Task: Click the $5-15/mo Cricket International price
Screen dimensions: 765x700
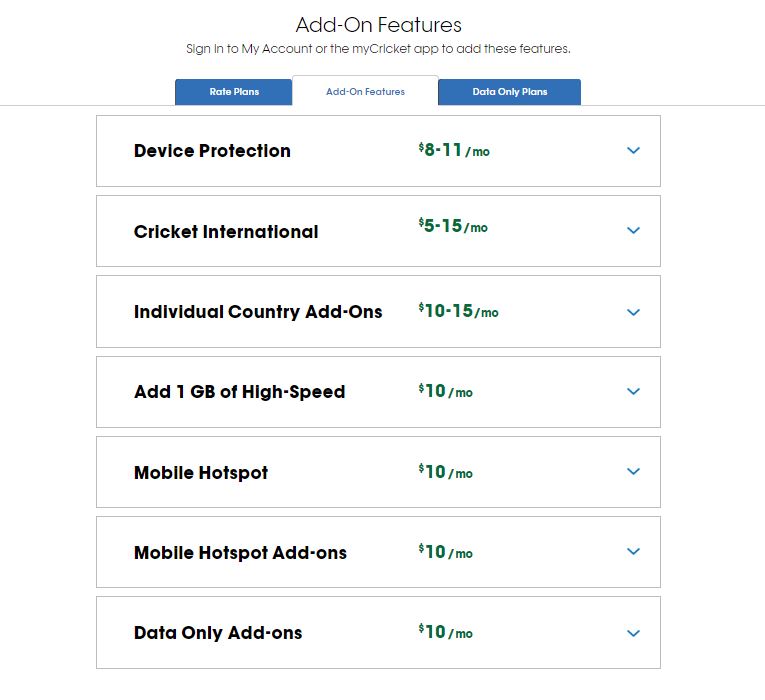Action: tap(453, 227)
